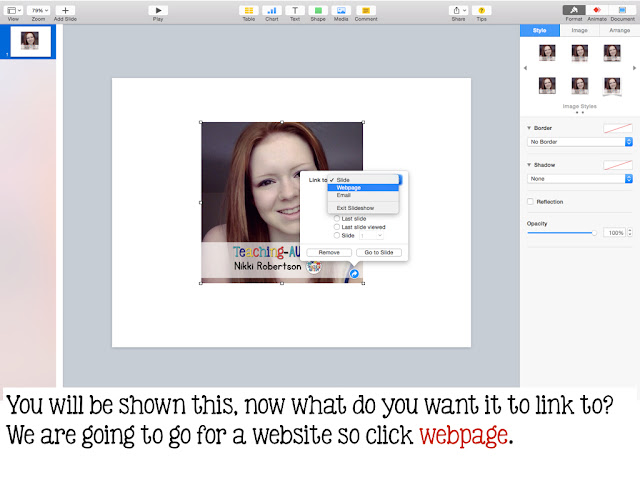Screen dimensions: 640x480
Task: Add a Comment using toolbar icon
Action: [366, 11]
